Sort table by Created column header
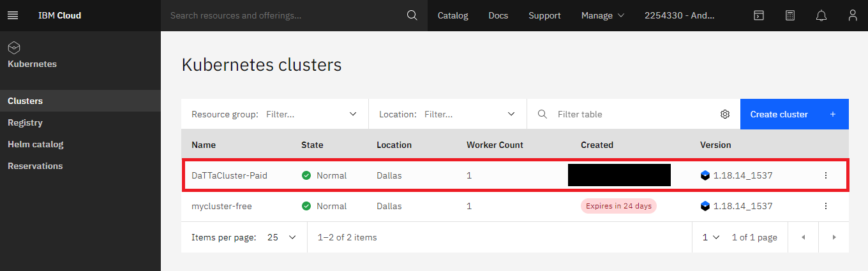Viewport: 868px width, 271px height. [597, 145]
